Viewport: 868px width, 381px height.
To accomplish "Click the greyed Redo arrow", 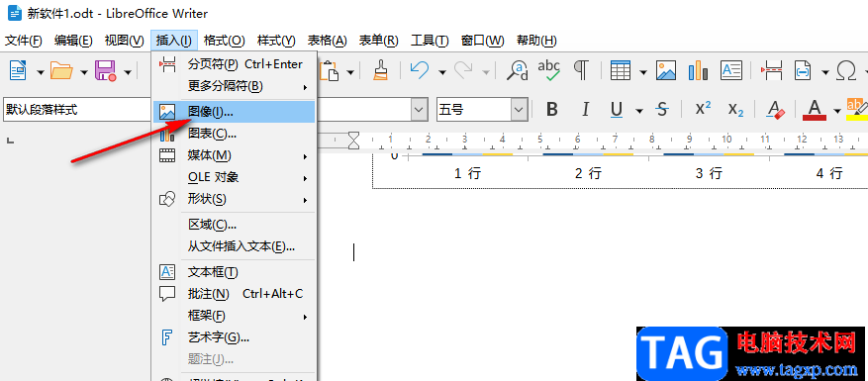I will click(x=463, y=70).
